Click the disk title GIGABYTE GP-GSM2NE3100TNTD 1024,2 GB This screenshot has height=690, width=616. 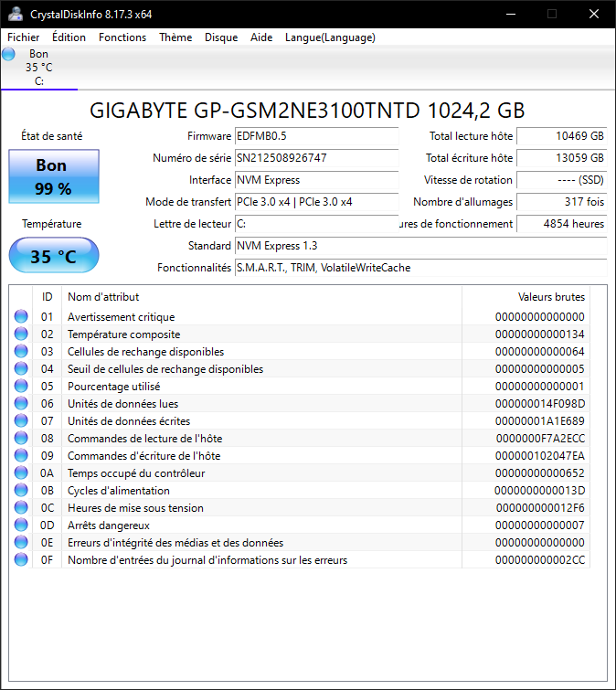point(307,110)
